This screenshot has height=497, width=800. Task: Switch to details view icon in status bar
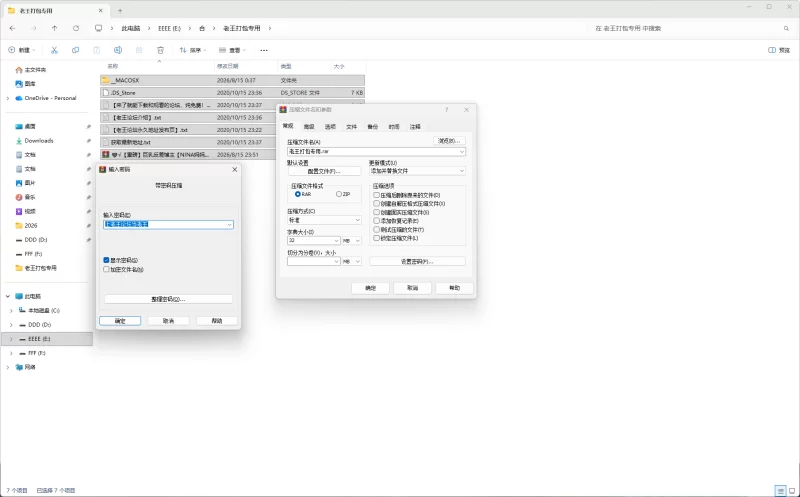pyautogui.click(x=780, y=490)
